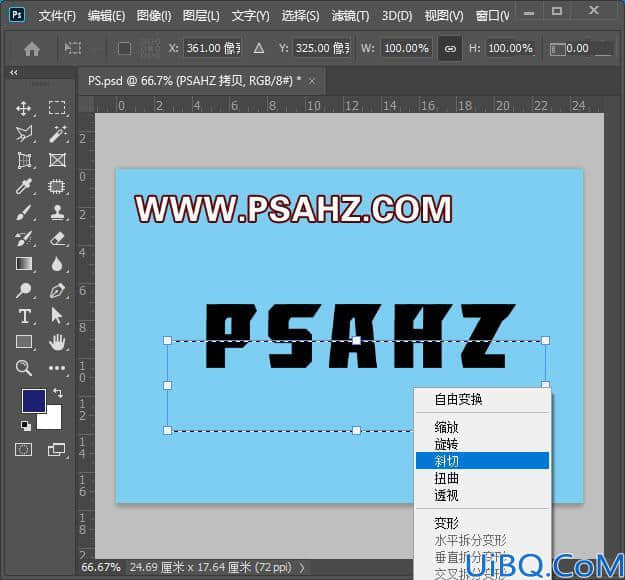625x580 pixels.
Task: Click the H height field 100.00%
Action: tap(511, 49)
